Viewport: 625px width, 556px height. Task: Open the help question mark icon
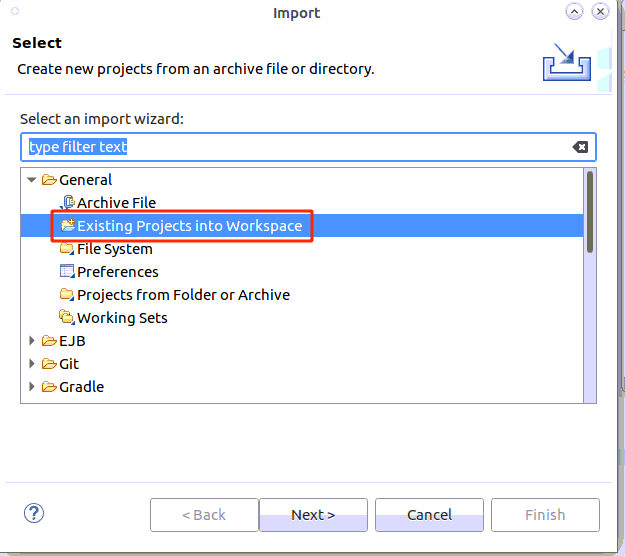coord(34,514)
